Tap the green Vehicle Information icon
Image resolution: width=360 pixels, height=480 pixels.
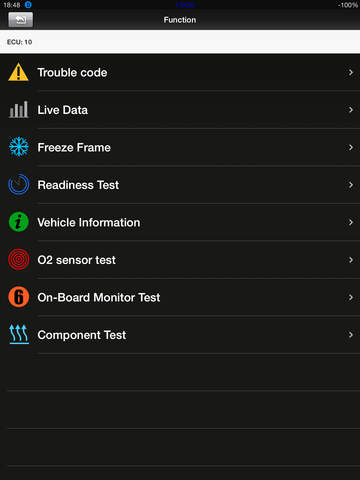point(19,222)
